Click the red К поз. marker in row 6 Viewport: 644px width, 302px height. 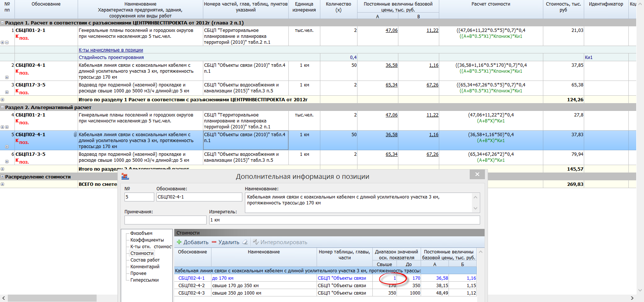(22, 161)
